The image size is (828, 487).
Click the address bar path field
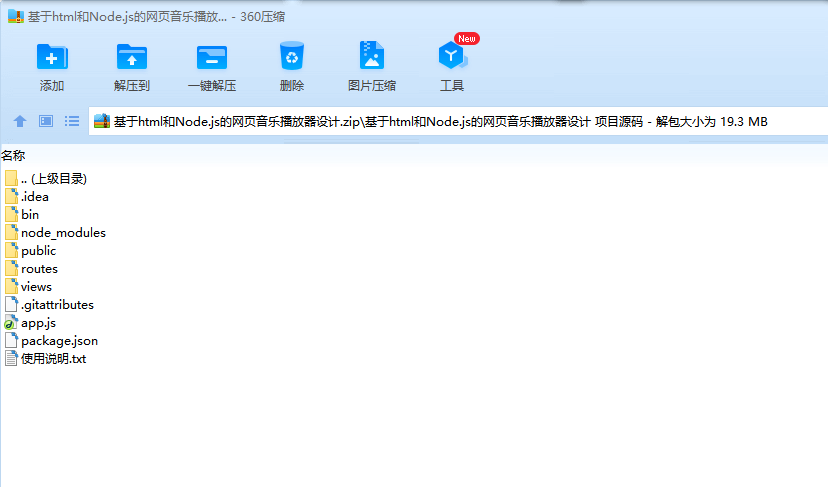point(458,121)
